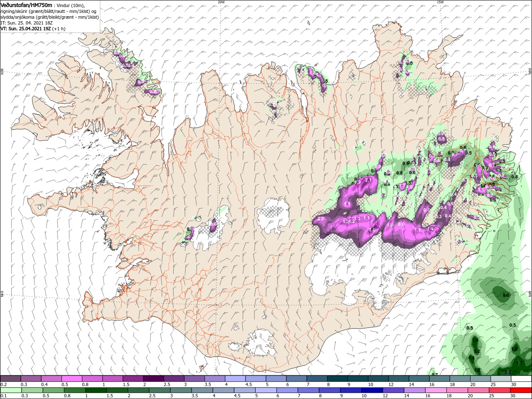The width and height of the screenshot is (532, 399).
Task: Click the 1.7 rain value offshore
Action: point(519,363)
